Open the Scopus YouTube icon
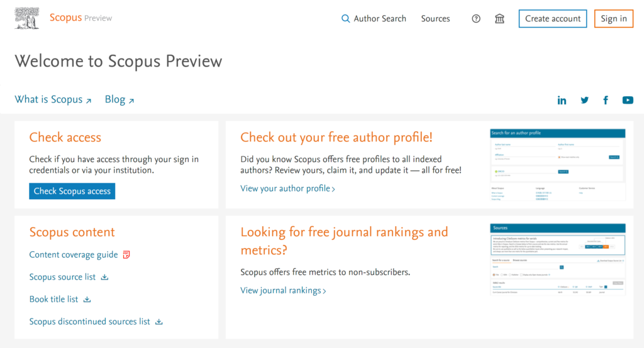 (x=628, y=100)
